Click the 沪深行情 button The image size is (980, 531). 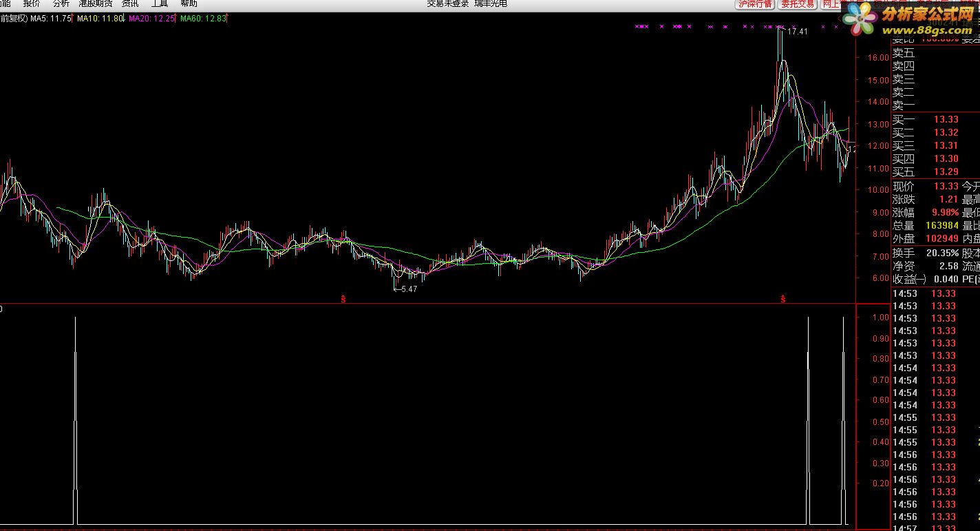coord(754,3)
